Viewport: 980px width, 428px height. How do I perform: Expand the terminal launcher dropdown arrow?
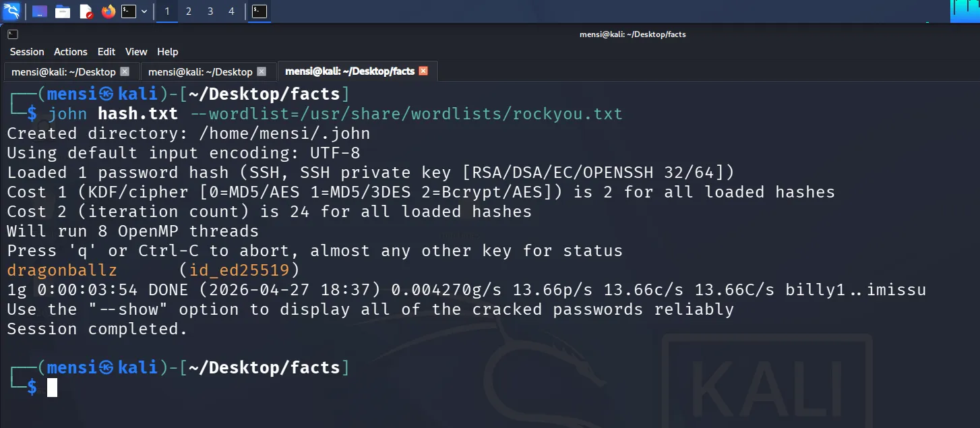point(144,11)
